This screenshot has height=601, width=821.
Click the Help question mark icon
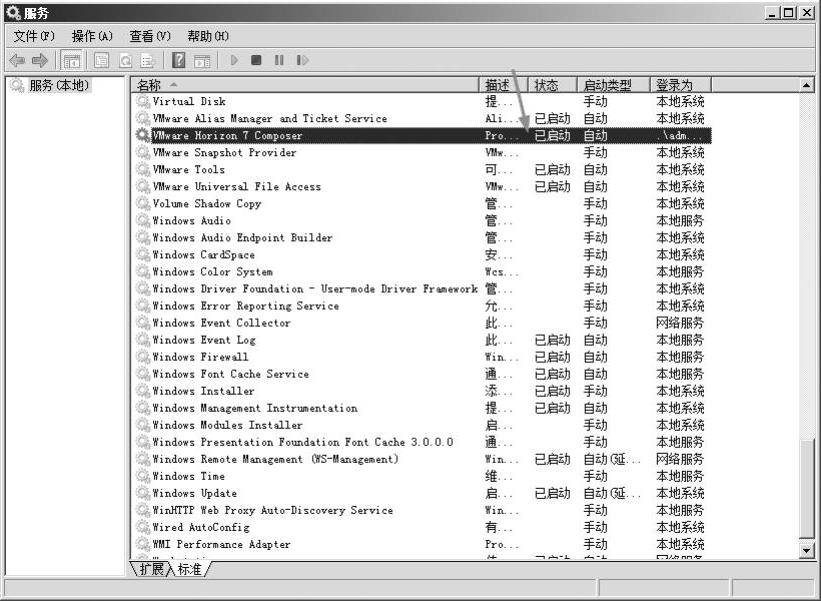pos(179,60)
